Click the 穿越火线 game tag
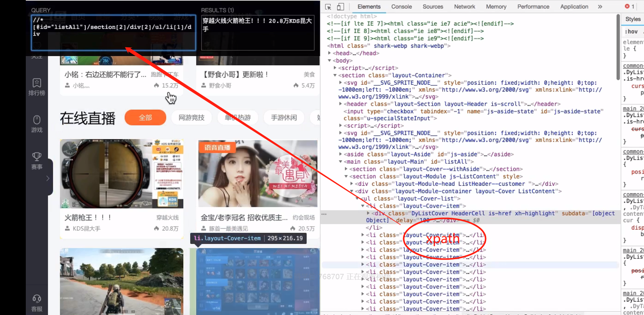The image size is (644, 315). click(167, 218)
